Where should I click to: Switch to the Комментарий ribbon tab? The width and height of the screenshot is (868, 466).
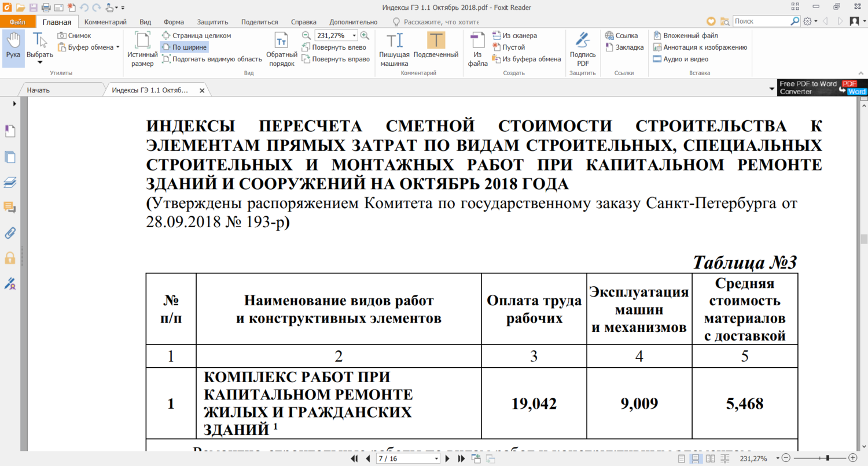click(x=105, y=22)
